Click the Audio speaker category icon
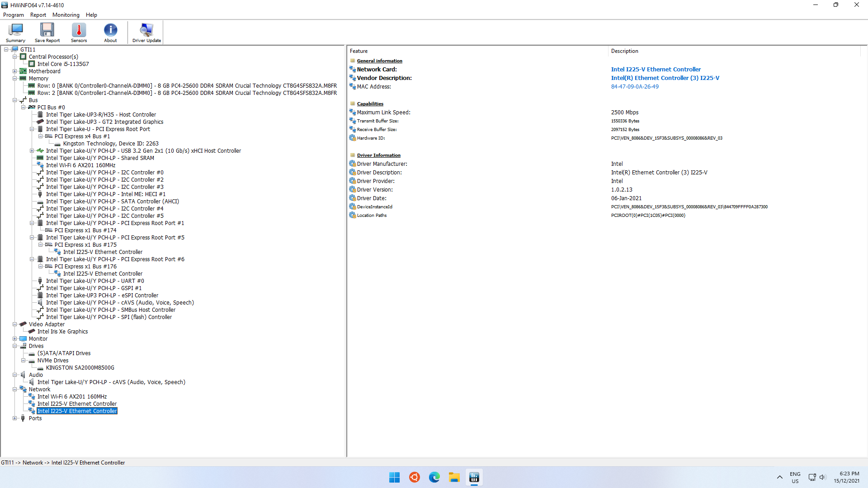Screen dimensions: 868x488 coord(23,375)
